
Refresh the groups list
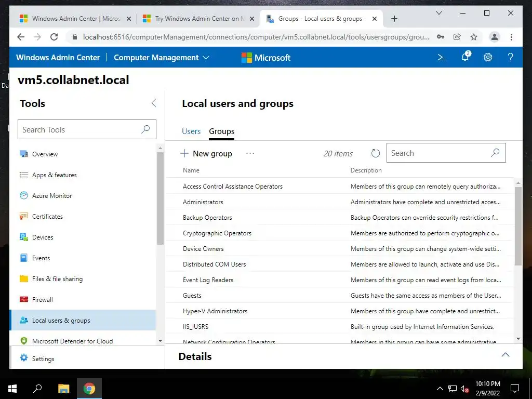[375, 153]
